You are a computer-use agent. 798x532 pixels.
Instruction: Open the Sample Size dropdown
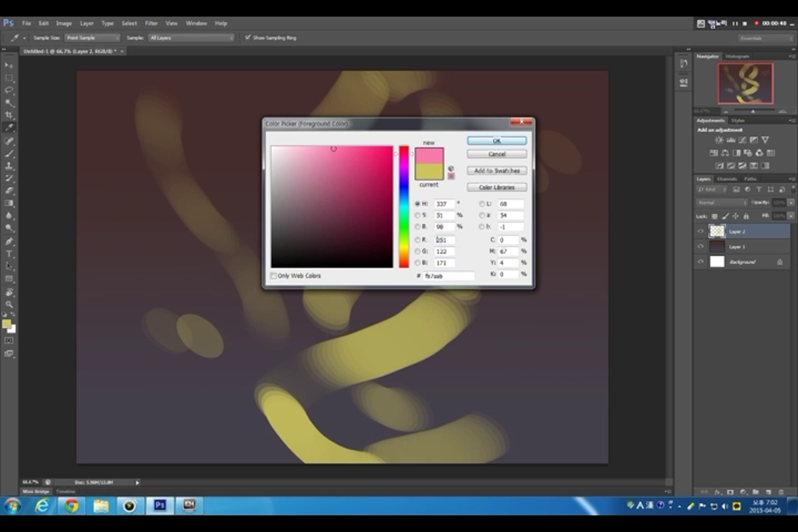point(92,38)
